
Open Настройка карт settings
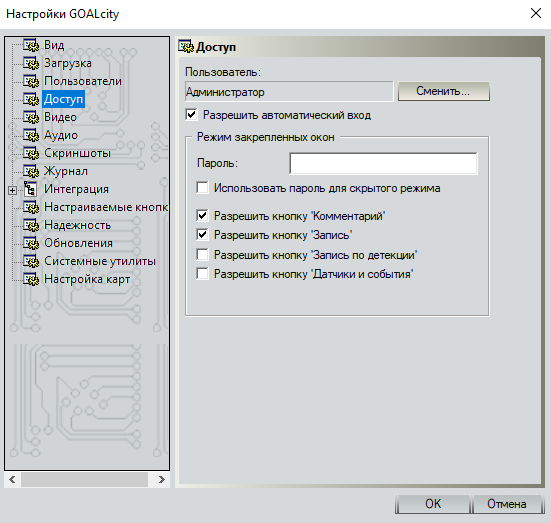87,279
